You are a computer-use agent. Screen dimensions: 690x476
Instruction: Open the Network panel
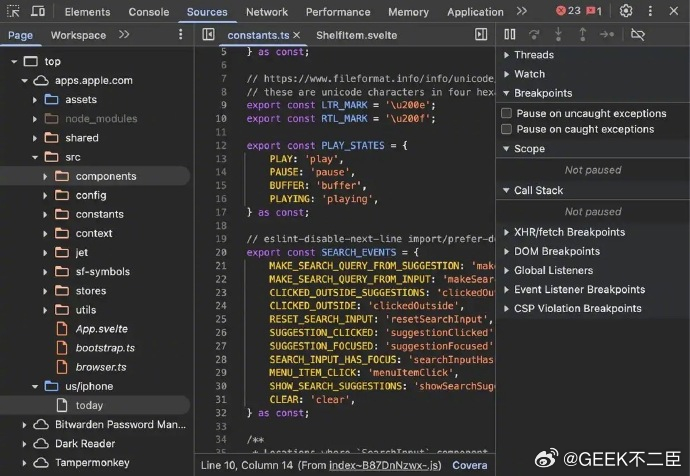point(267,12)
